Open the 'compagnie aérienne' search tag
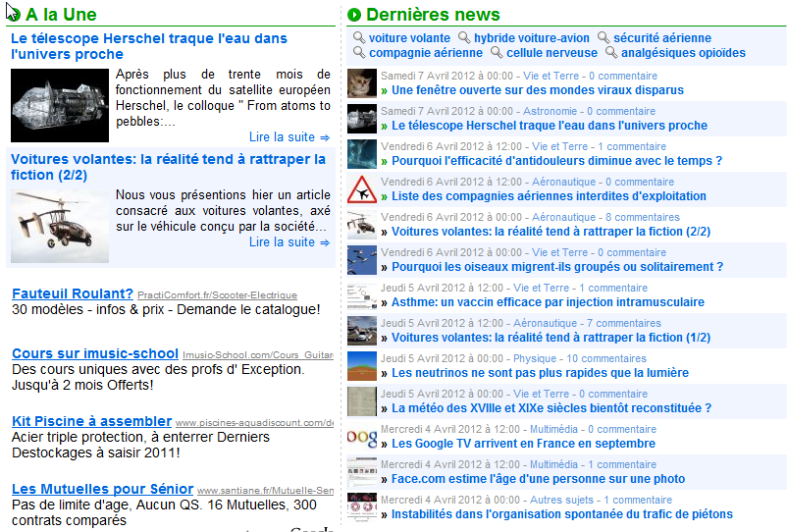The width and height of the screenshot is (787, 532). tap(426, 53)
